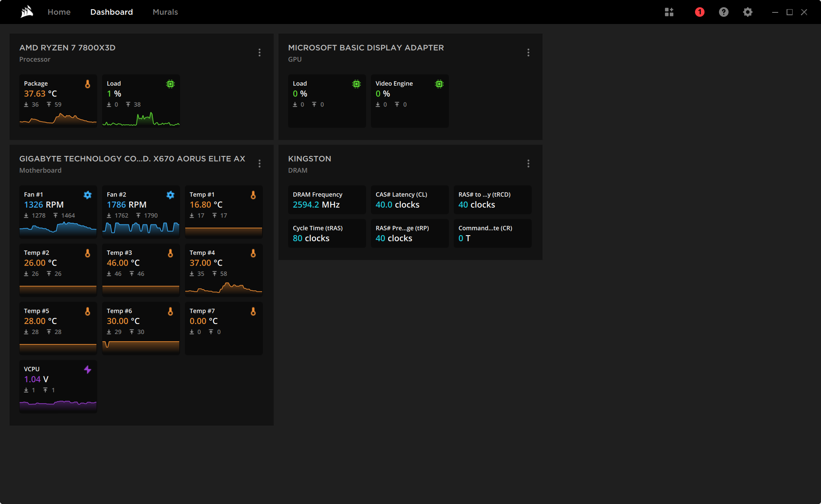This screenshot has height=504, width=821.
Task: Click the 0.00 °C Temp #7 reading
Action: [x=204, y=321]
